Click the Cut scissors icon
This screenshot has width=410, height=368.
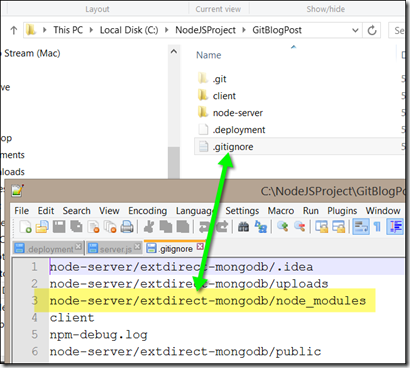[149, 227]
